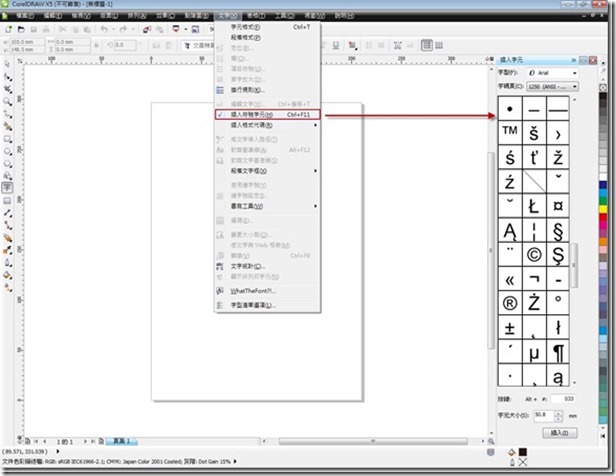
Task: Pick the pilcrow ¶ symbol cell
Action: pos(558,352)
